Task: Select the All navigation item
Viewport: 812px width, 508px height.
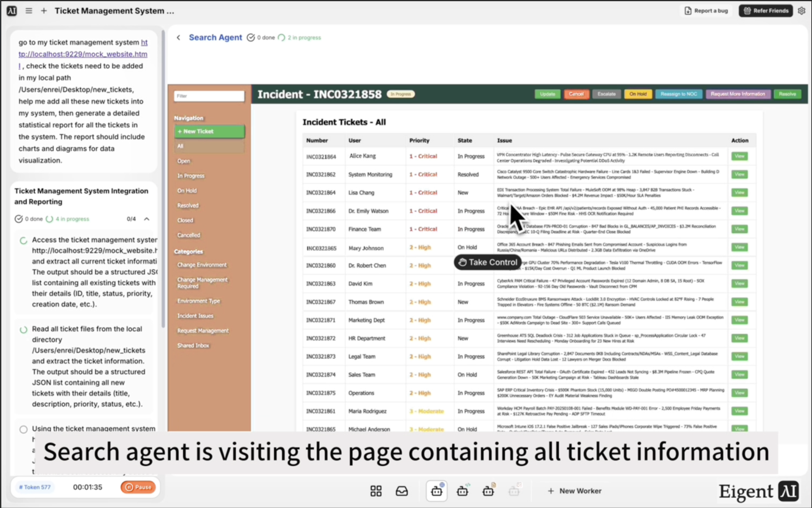Action: click(x=209, y=146)
